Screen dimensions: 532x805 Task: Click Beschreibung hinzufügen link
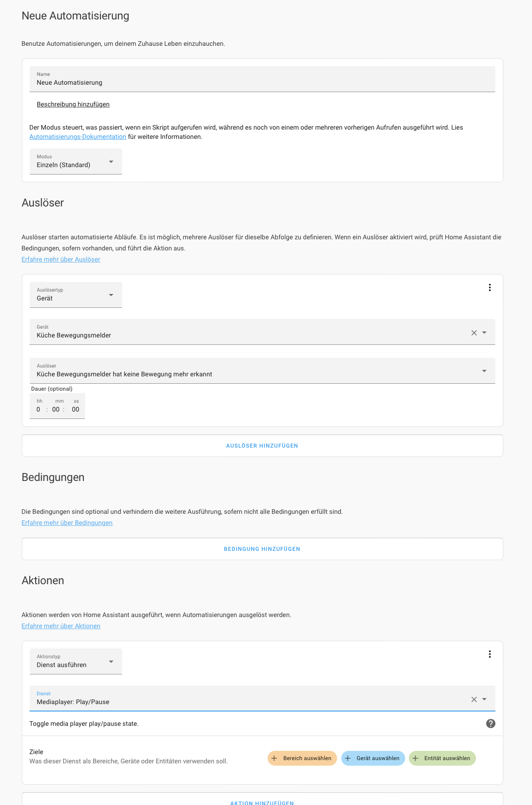point(73,104)
